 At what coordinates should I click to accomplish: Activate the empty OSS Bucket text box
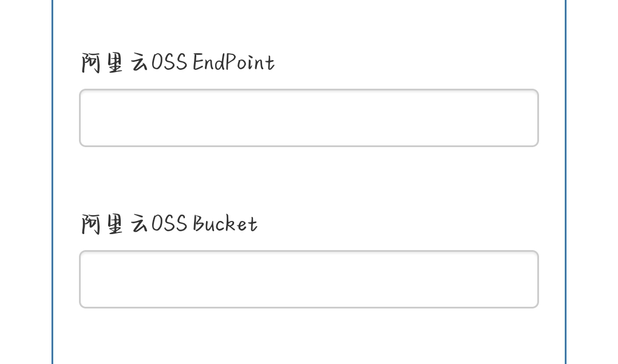308,279
